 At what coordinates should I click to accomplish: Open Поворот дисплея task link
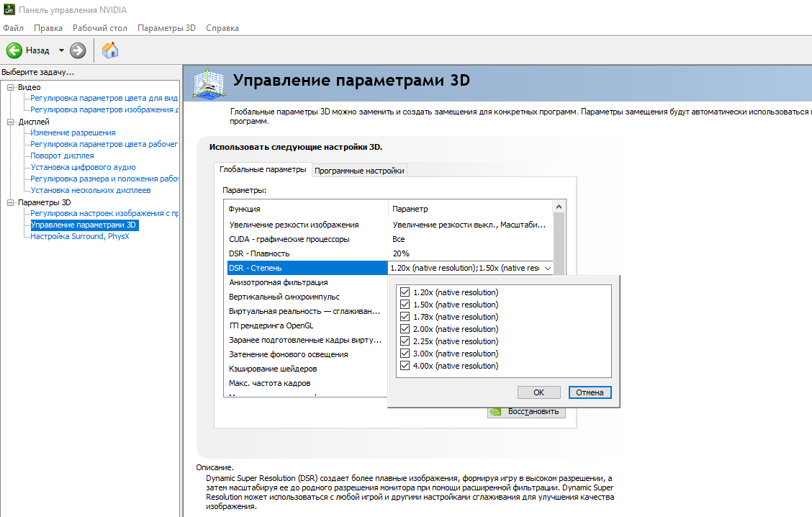(62, 156)
